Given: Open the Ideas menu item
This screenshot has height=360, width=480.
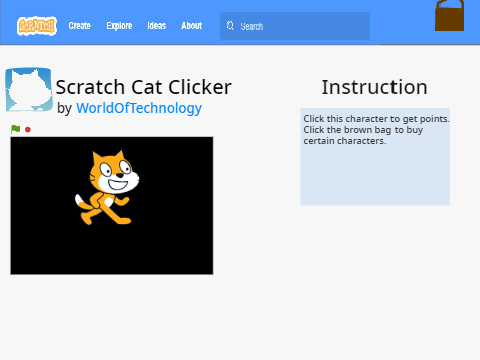Looking at the screenshot, I should [156, 26].
